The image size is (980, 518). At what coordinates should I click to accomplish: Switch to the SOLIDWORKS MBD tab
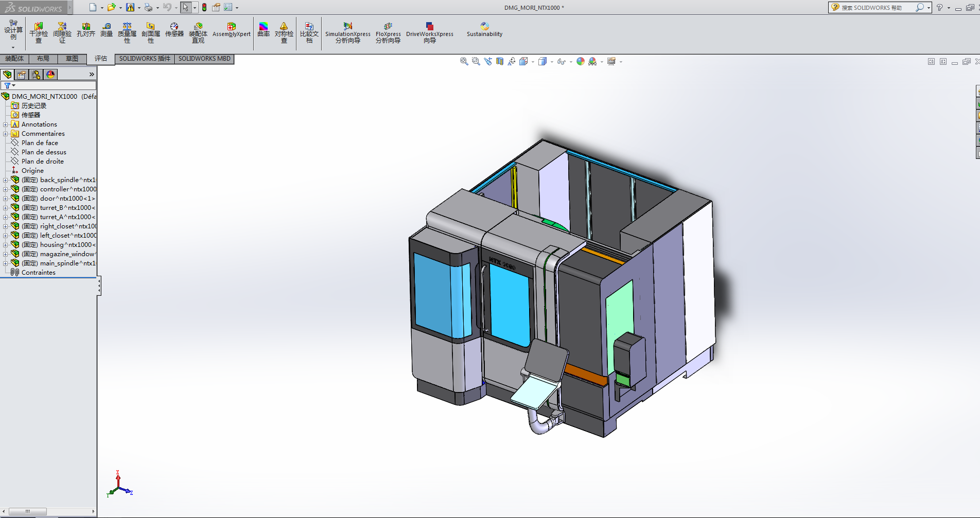(204, 59)
